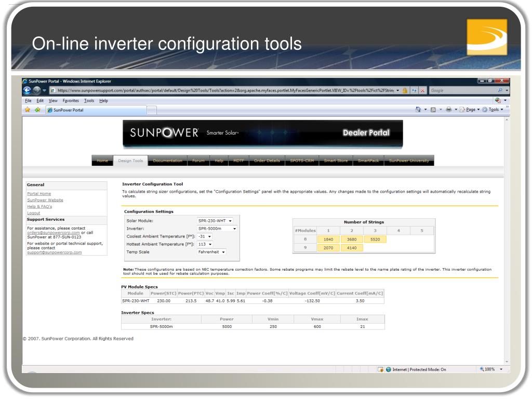The image size is (532, 399).
Task: Click the Print icon in command bar
Action: point(448,110)
